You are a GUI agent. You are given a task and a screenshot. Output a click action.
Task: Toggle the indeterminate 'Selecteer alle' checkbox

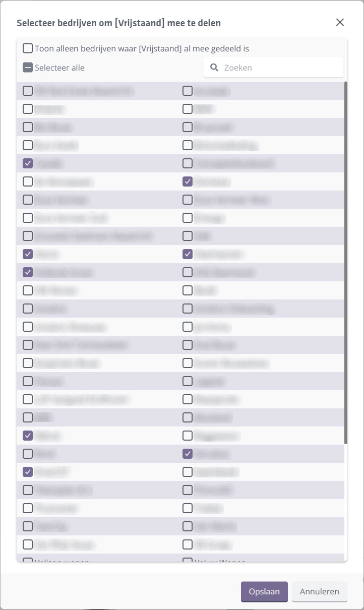28,68
